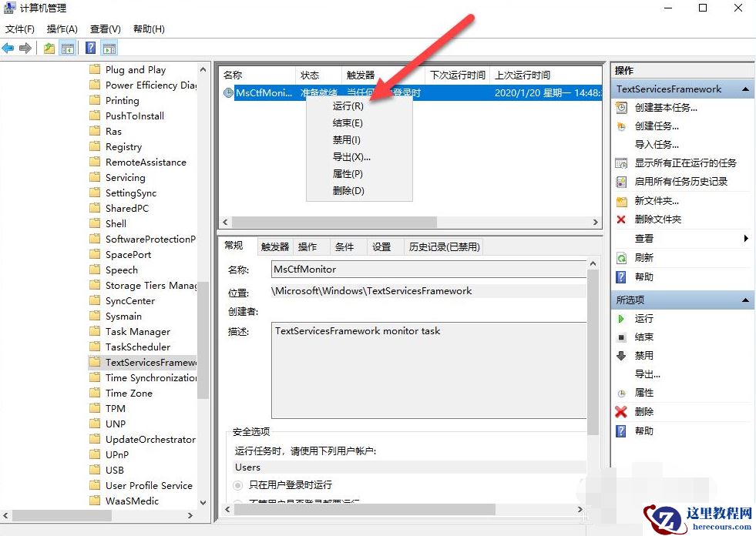This screenshot has width=756, height=536.
Task: Open the Help icon in the toolbar
Action: 90,48
